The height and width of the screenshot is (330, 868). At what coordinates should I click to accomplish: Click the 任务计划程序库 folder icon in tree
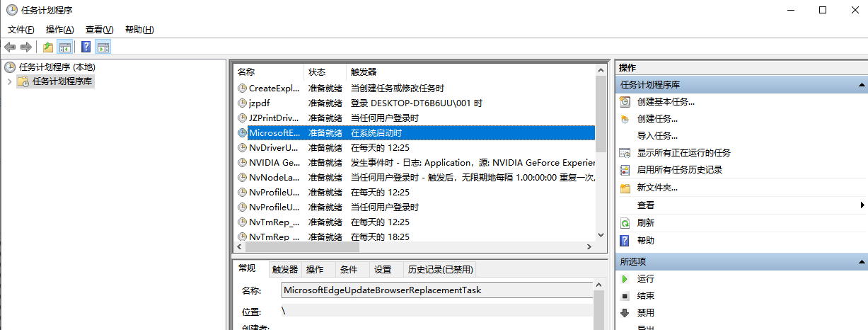point(23,81)
